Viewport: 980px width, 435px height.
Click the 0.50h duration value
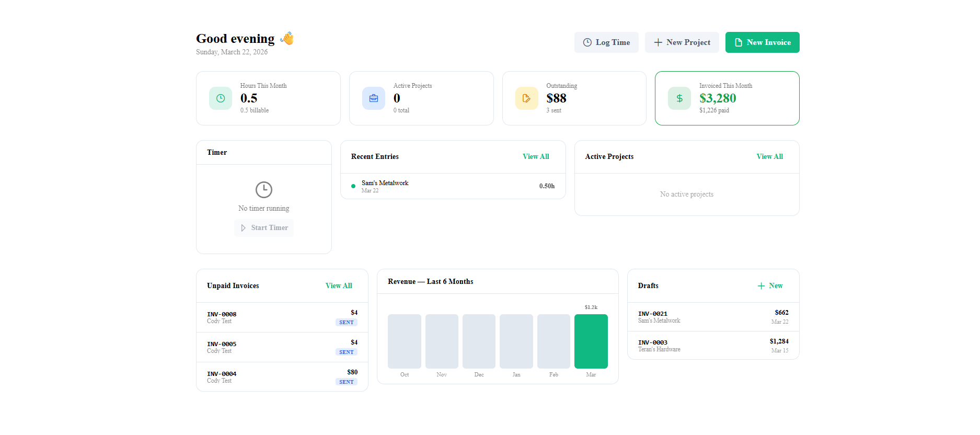coord(547,186)
